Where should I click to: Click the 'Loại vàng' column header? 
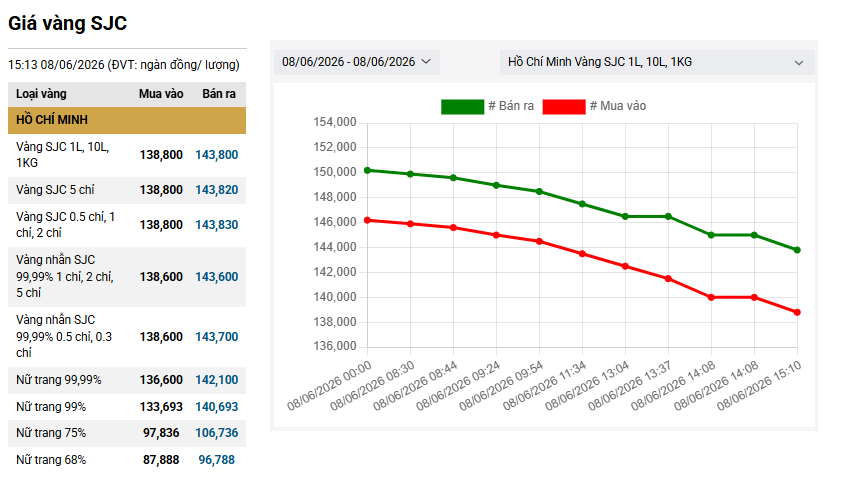coord(41,94)
